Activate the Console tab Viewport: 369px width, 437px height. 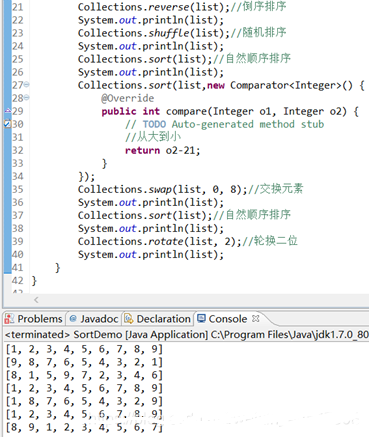pos(228,319)
